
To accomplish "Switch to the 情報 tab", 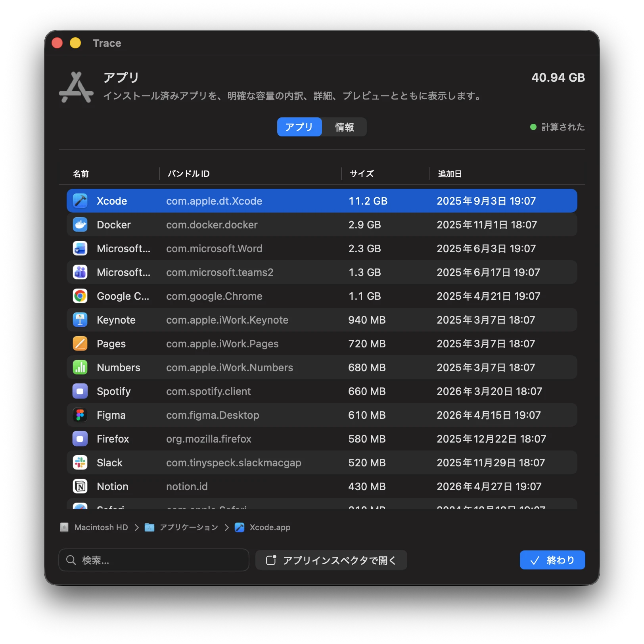I will (x=344, y=127).
